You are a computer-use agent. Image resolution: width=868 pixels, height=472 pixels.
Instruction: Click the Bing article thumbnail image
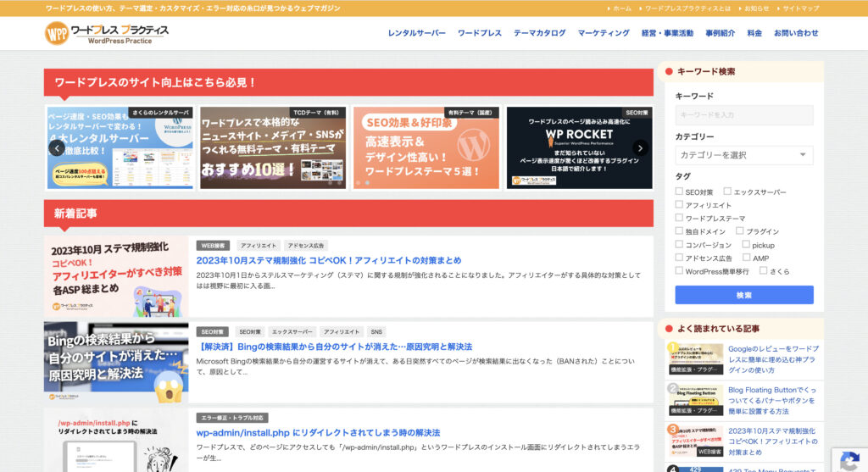116,362
